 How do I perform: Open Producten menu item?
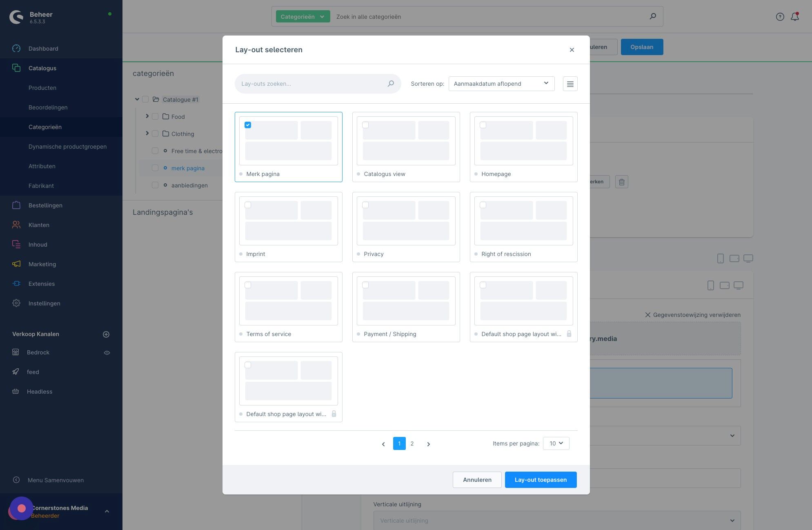click(42, 88)
